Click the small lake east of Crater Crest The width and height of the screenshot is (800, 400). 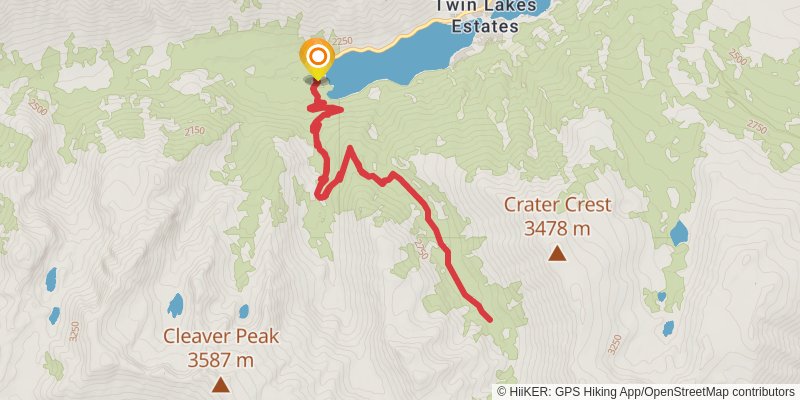pyautogui.click(x=679, y=233)
